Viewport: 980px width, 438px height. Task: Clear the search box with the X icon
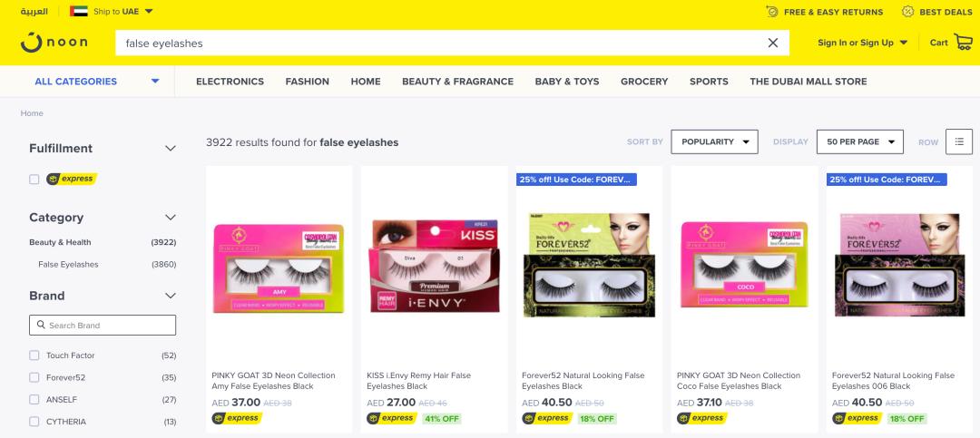773,43
